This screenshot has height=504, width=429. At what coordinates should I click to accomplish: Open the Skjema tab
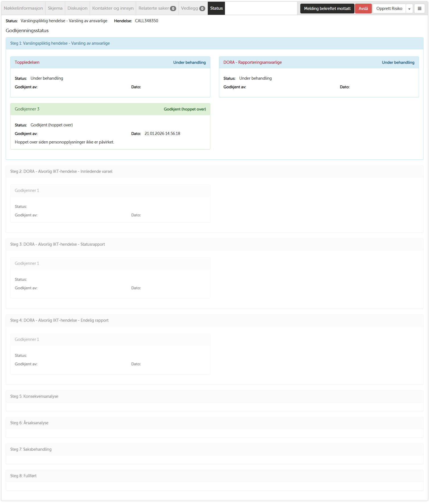click(55, 8)
